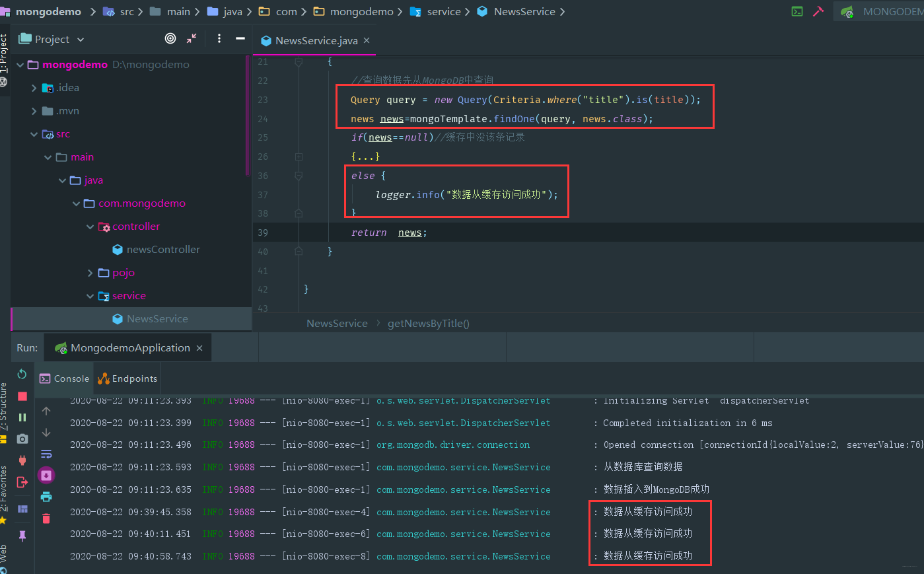The height and width of the screenshot is (574, 924).
Task: Collapse the else block via line 36 fold marker
Action: (x=299, y=176)
